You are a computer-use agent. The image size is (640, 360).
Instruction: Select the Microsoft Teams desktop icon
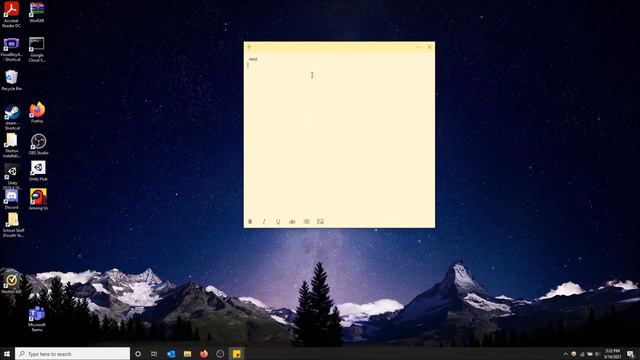[x=37, y=319]
